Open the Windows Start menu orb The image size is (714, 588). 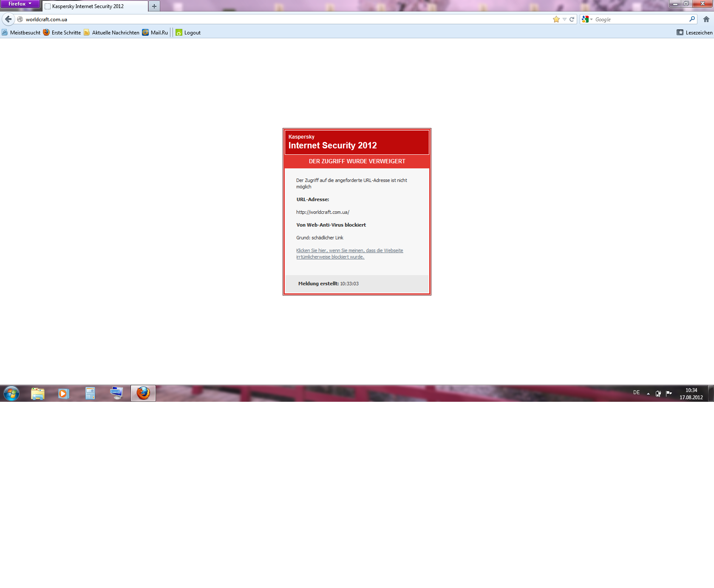tap(11, 393)
